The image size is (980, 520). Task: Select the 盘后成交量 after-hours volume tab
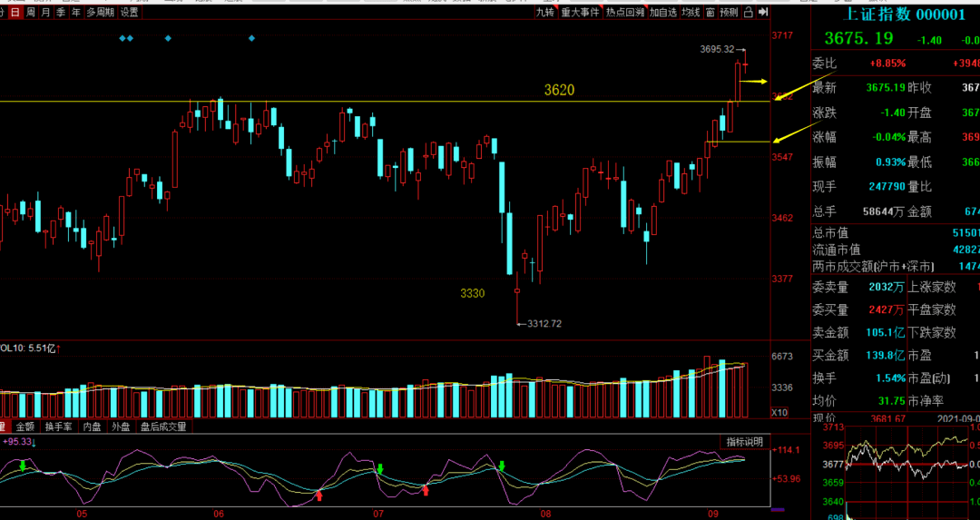coord(163,427)
